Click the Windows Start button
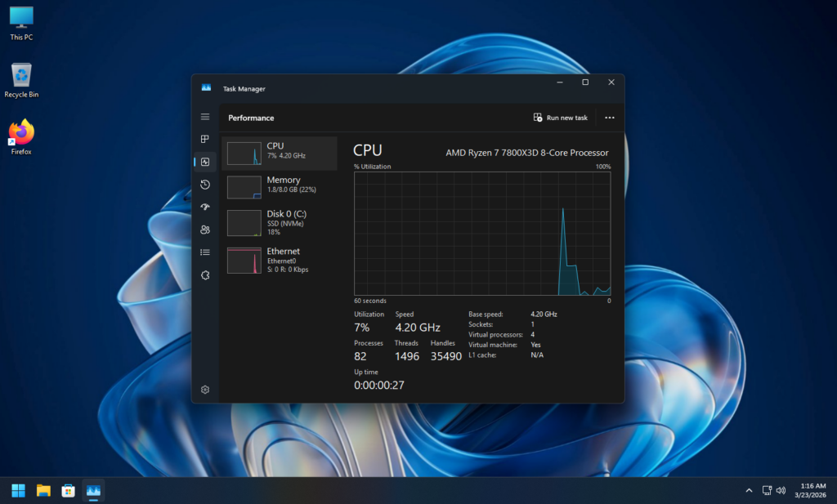Image resolution: width=837 pixels, height=504 pixels. click(x=18, y=490)
